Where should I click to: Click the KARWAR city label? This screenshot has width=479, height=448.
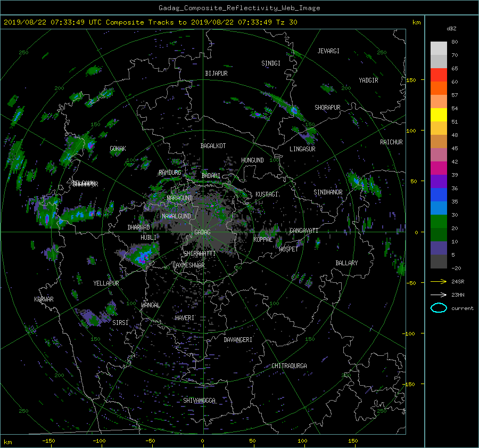[44, 299]
